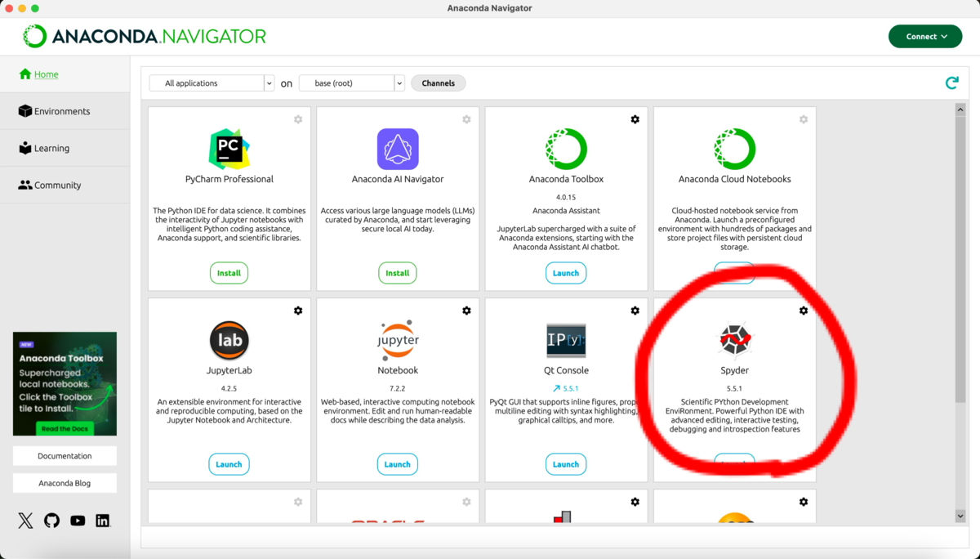This screenshot has height=559, width=980.
Task: Click Read the Docs in Toolbox banner
Action: pyautogui.click(x=65, y=428)
